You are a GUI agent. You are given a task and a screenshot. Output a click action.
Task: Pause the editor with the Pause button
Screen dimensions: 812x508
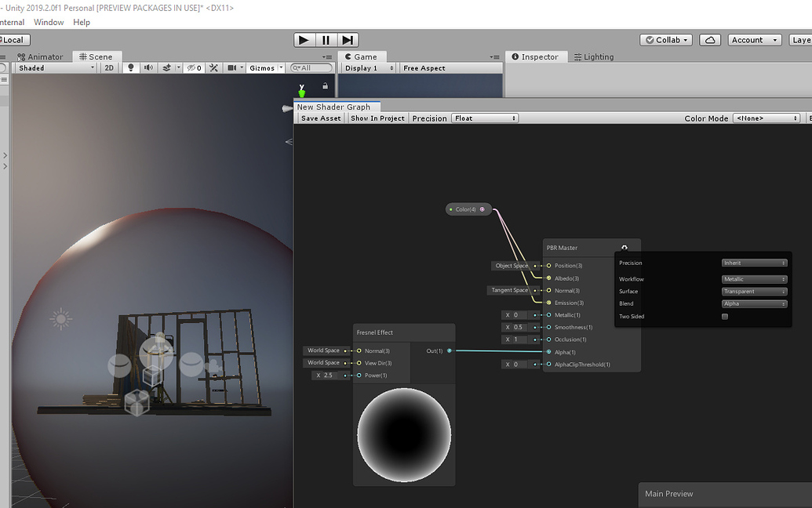(x=326, y=40)
